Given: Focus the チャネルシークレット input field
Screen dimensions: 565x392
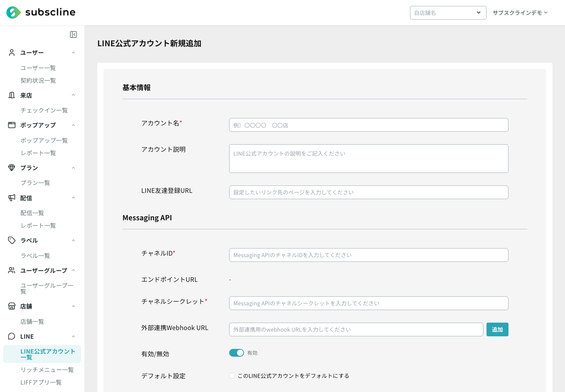Looking at the screenshot, I should pyautogui.click(x=369, y=303).
